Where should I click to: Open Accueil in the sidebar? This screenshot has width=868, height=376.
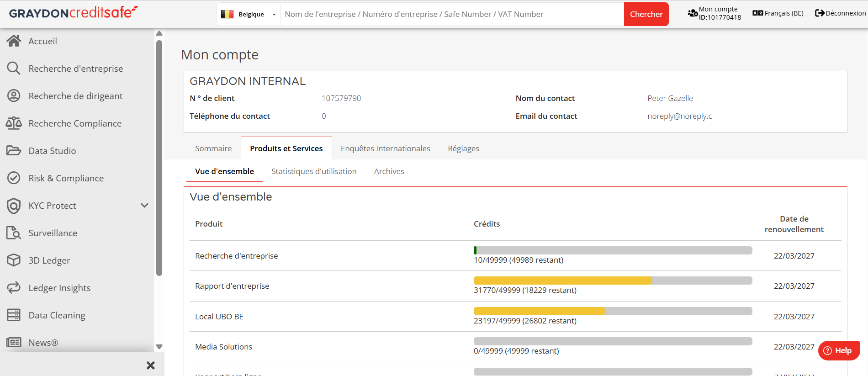coord(43,41)
